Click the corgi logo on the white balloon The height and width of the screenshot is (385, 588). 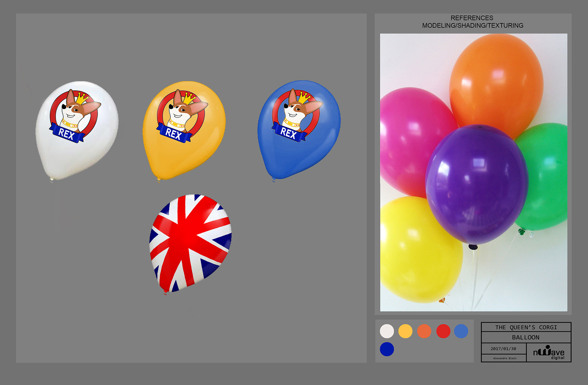pos(75,116)
